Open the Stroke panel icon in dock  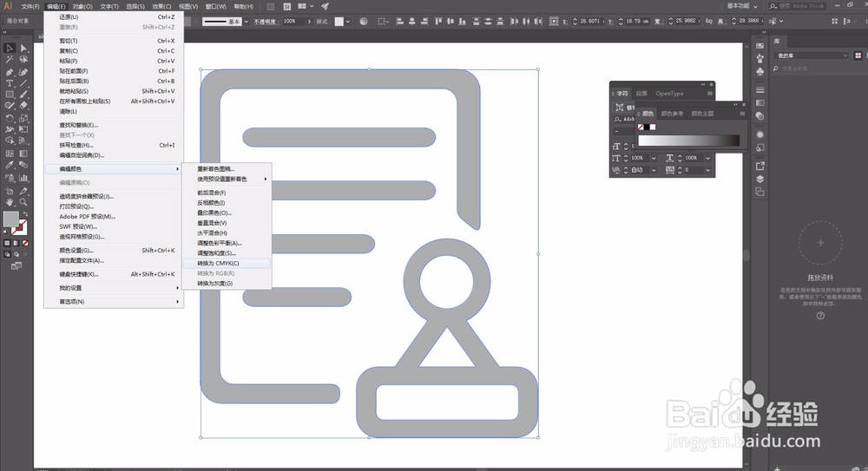[x=760, y=90]
